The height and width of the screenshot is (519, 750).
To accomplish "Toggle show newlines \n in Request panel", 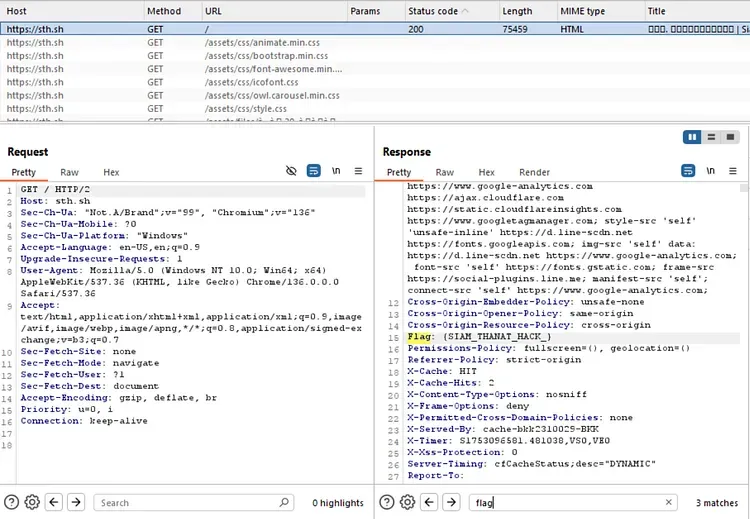I will [x=336, y=171].
